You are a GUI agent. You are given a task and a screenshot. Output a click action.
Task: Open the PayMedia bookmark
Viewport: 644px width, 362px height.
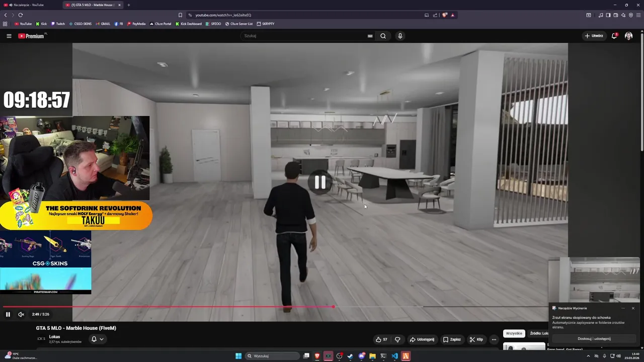click(136, 24)
